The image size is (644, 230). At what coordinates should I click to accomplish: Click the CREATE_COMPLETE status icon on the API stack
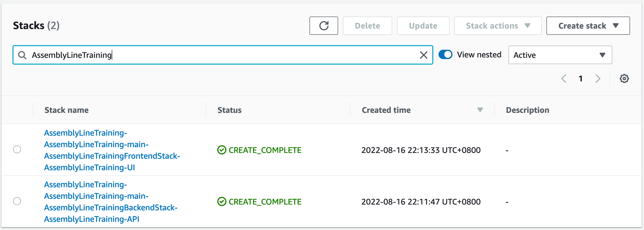pos(222,201)
